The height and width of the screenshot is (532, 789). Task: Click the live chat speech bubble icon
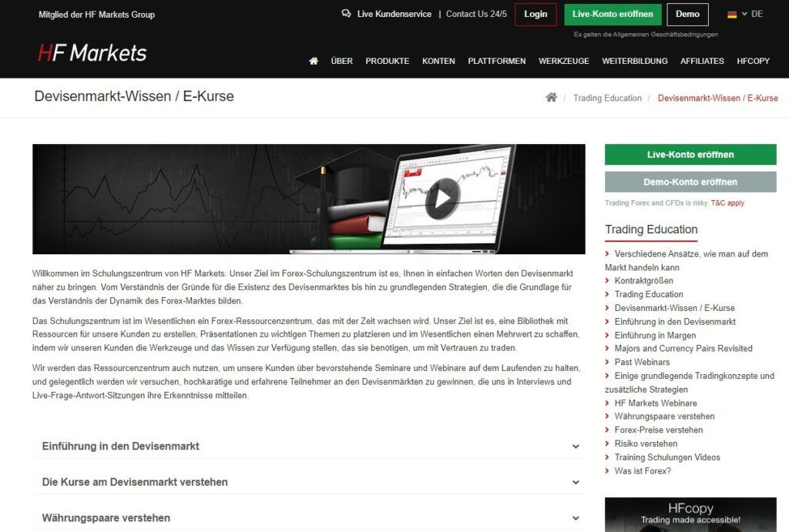click(x=346, y=14)
